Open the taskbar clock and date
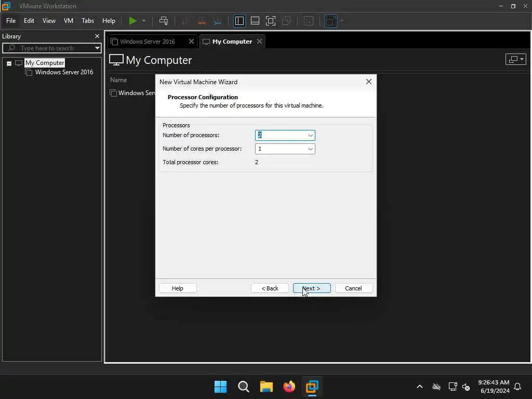 click(x=494, y=387)
